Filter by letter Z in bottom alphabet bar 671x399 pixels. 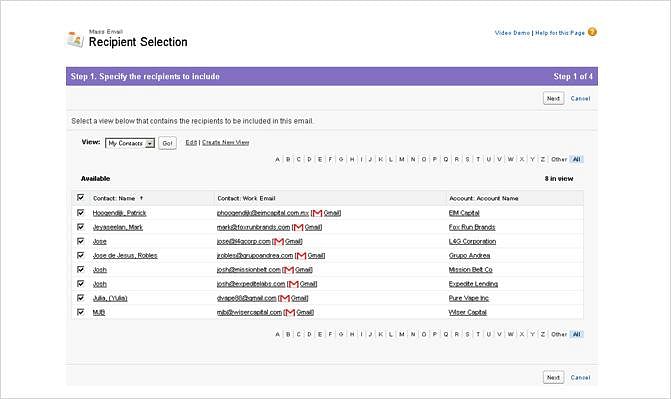(543, 334)
